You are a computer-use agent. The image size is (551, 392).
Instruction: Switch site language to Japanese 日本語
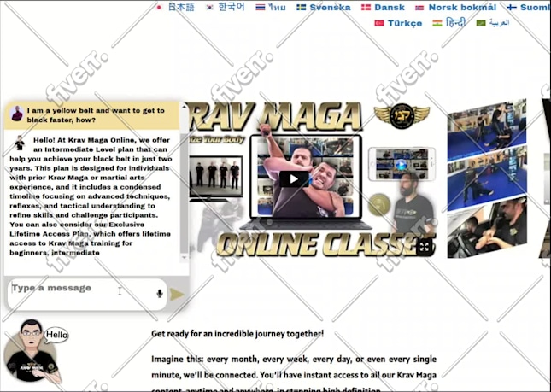[181, 7]
